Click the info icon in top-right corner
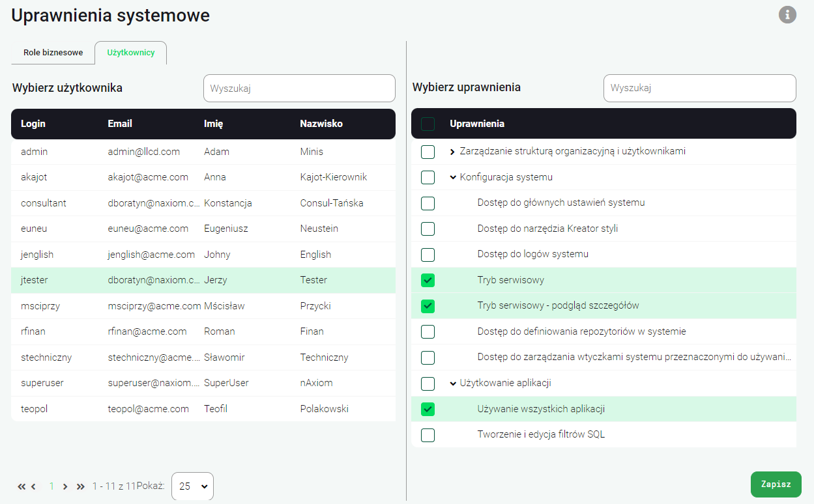Image resolution: width=814 pixels, height=504 pixels. [x=787, y=15]
